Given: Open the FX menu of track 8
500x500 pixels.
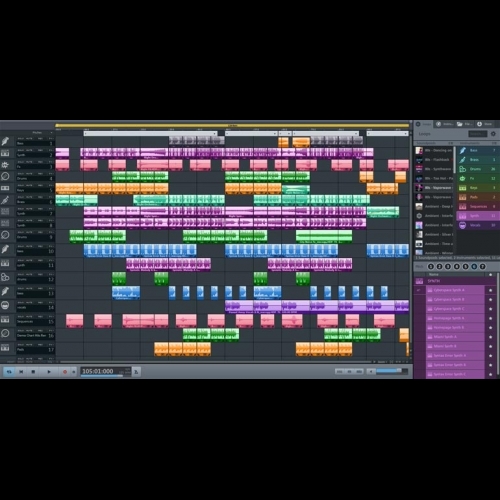Looking at the screenshot, I should (x=51, y=221).
